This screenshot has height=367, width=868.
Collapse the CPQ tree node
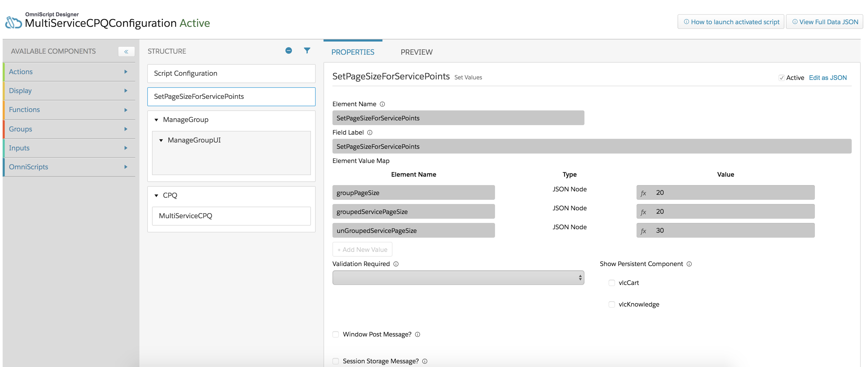156,196
